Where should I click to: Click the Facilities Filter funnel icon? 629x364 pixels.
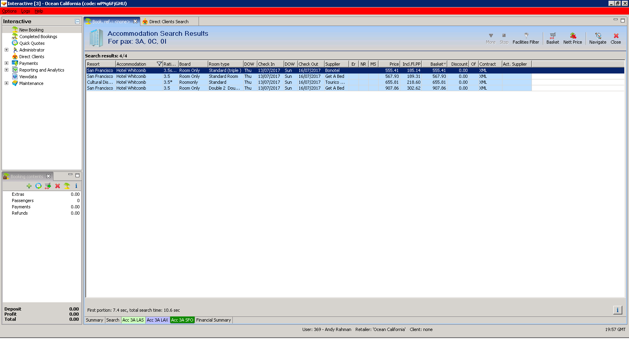[x=526, y=35]
